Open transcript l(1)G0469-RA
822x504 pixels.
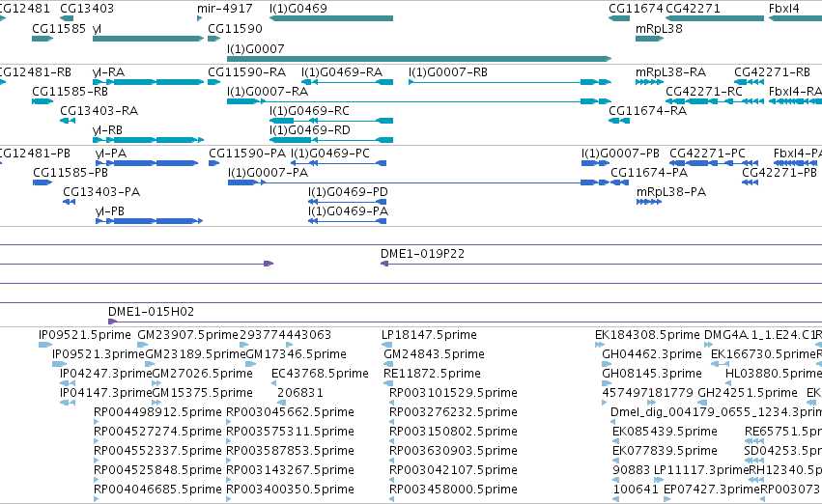342,72
